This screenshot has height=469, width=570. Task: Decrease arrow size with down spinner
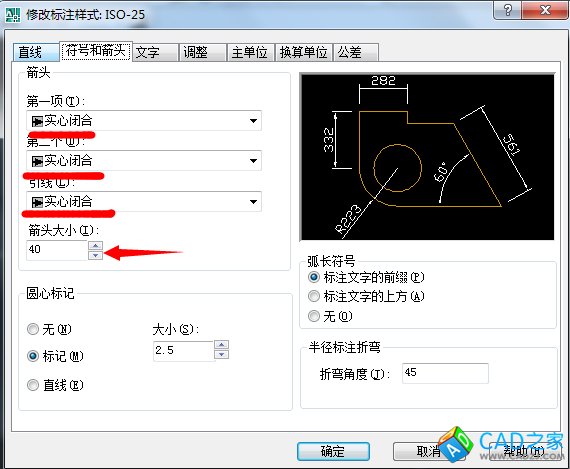[x=96, y=256]
